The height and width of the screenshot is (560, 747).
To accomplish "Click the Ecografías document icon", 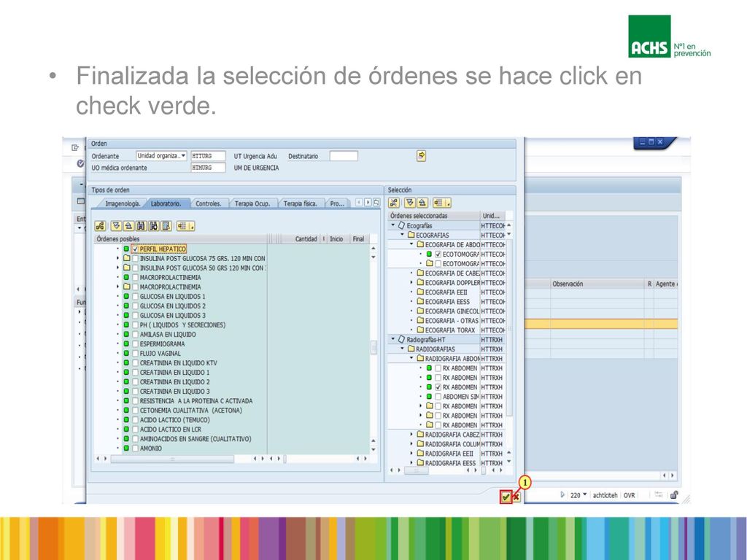I will pos(402,225).
